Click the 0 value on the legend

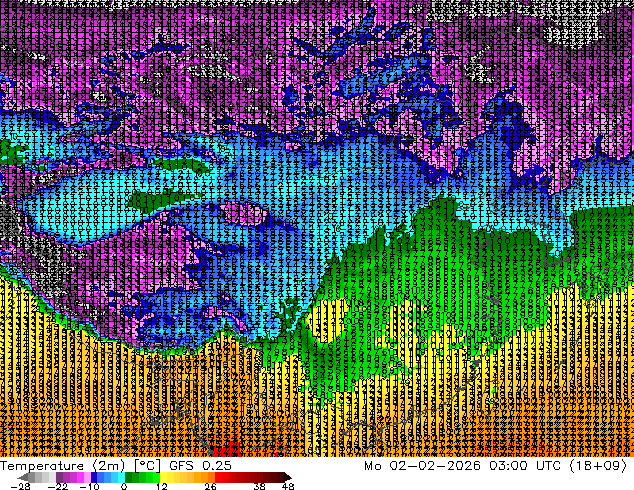[x=124, y=486]
